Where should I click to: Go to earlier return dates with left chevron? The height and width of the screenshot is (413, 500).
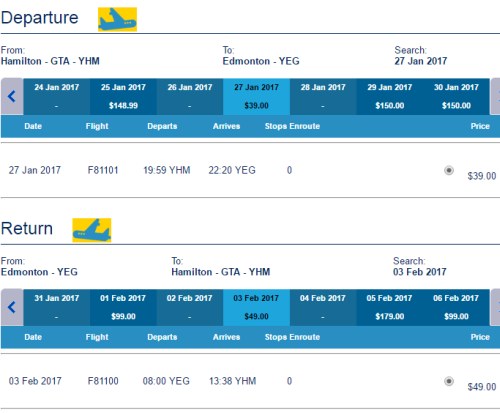coord(12,307)
